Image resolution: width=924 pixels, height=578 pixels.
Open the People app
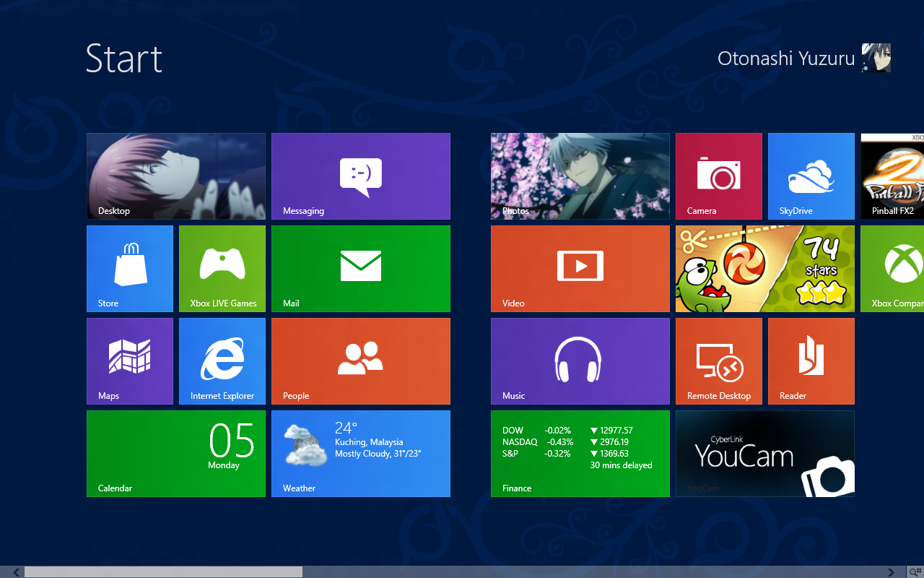click(x=360, y=361)
